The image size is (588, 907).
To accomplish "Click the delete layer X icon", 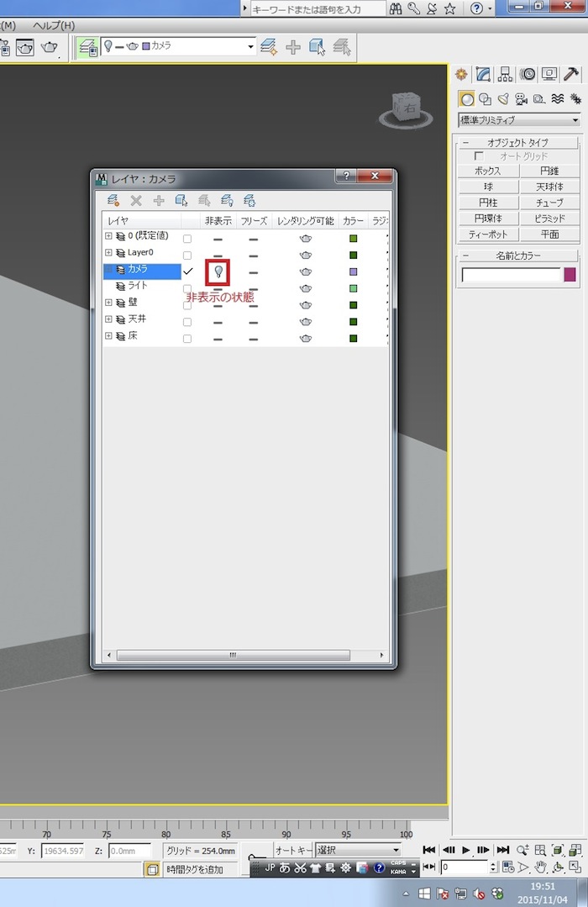I will point(136,201).
